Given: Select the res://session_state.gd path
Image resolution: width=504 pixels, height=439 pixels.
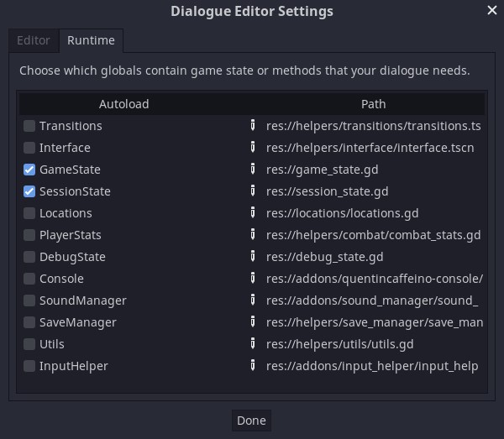Looking at the screenshot, I should (328, 191).
